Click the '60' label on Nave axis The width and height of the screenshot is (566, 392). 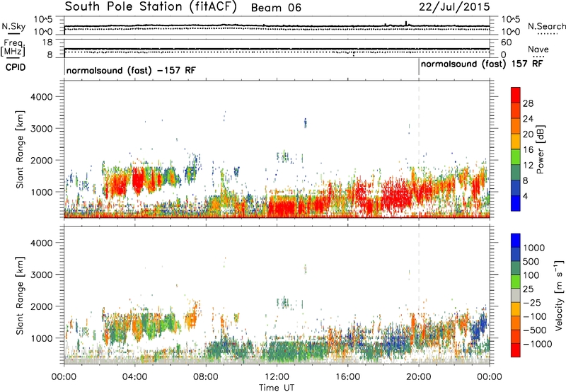tap(506, 42)
